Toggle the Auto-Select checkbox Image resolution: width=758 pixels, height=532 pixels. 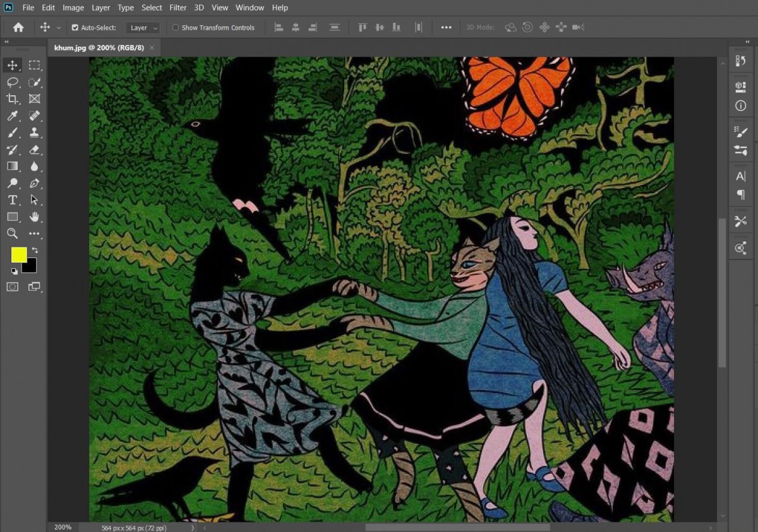(x=75, y=28)
